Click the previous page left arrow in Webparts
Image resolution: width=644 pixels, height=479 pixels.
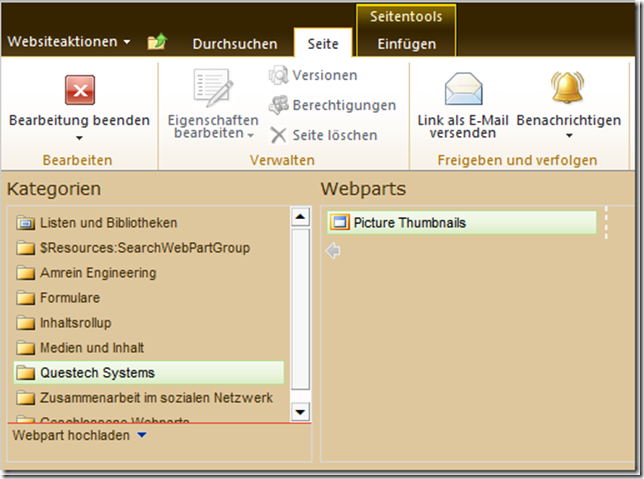click(x=333, y=250)
